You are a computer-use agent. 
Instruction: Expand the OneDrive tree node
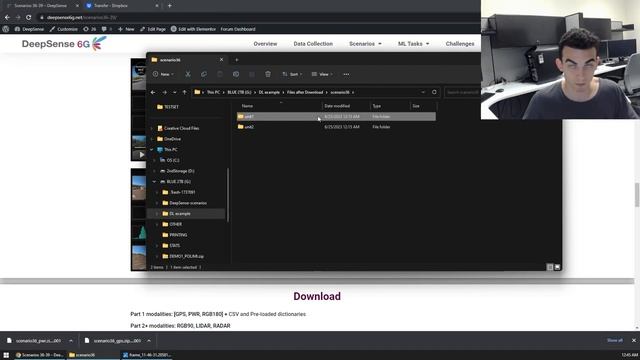(x=152, y=139)
